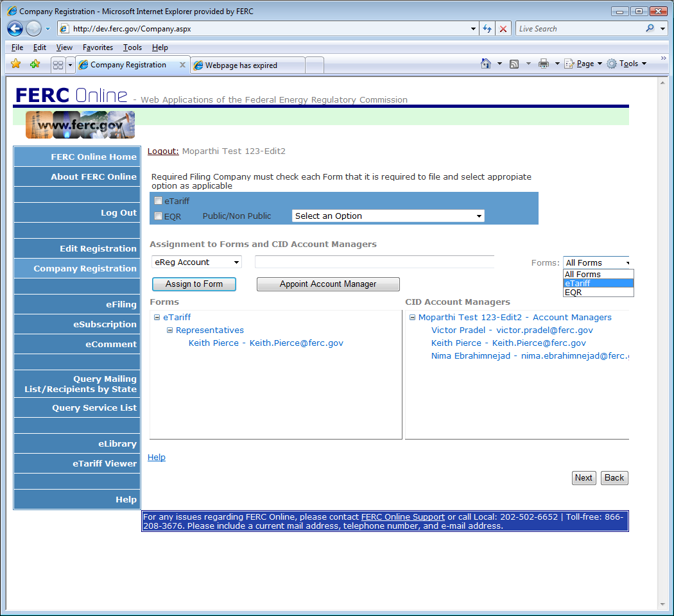Open FERC Online Home in sidebar

coord(77,157)
